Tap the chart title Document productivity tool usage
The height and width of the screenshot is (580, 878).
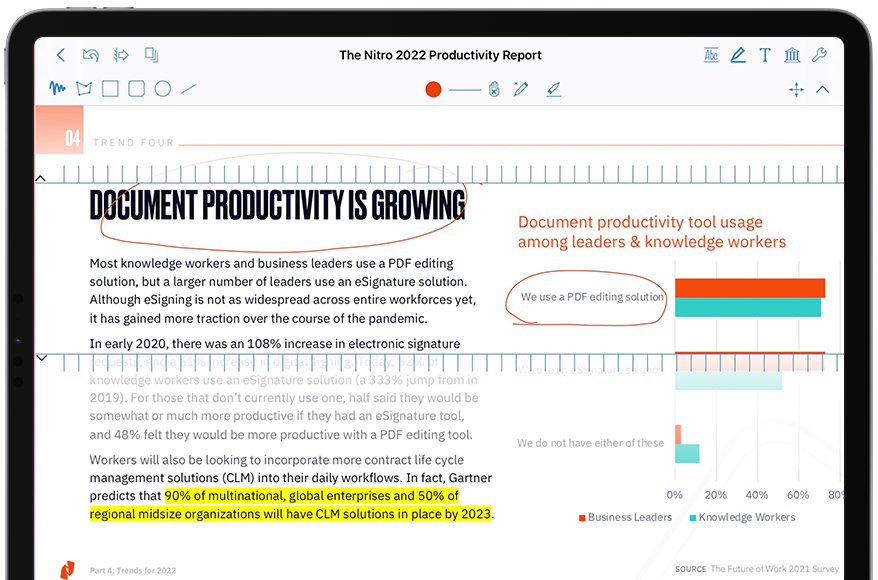652,232
